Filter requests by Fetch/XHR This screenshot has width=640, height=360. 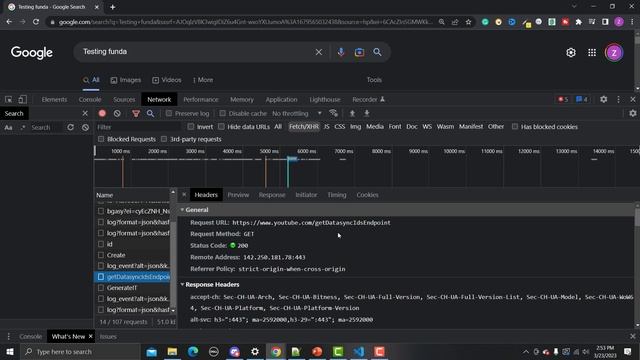click(304, 127)
